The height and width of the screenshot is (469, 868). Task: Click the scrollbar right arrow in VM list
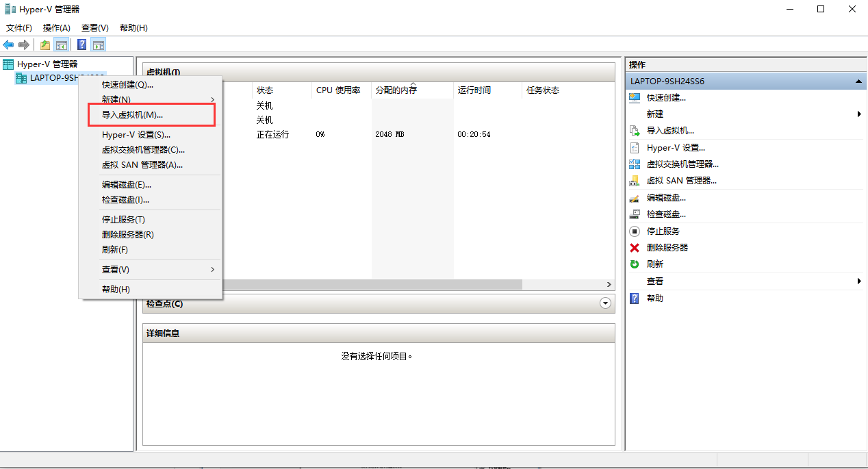pyautogui.click(x=608, y=284)
